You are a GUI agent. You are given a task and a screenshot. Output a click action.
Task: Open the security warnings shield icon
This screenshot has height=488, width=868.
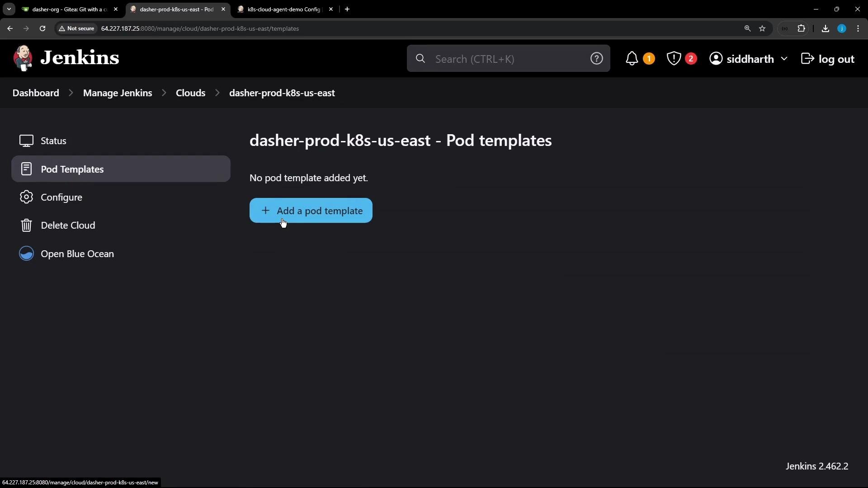(674, 59)
